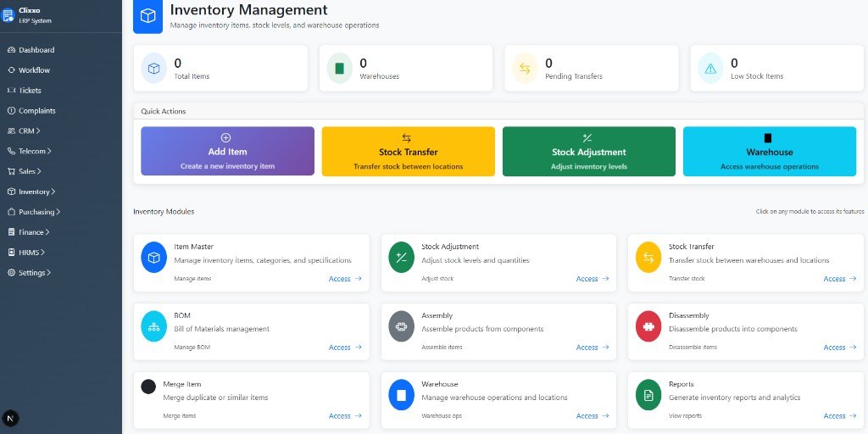Open Complaints from the sidebar

coord(37,111)
